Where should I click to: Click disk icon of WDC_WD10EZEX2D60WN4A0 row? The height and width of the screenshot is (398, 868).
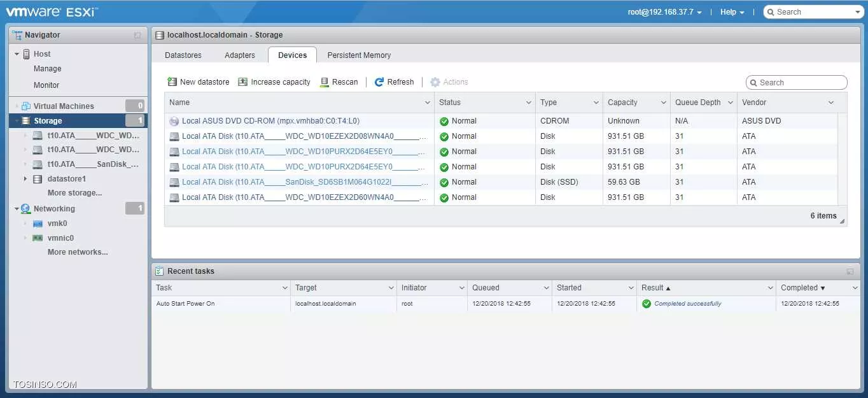coord(174,197)
